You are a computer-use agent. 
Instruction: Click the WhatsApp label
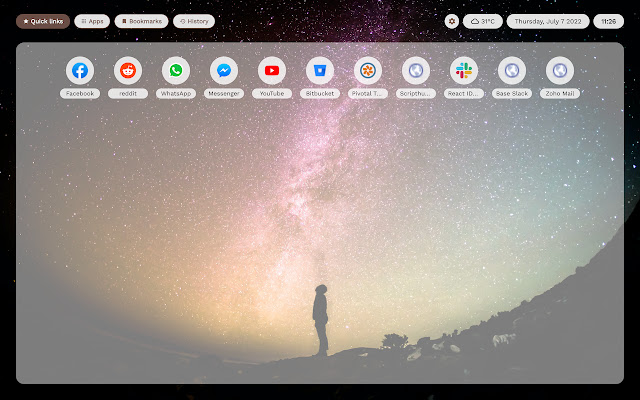[x=176, y=93]
